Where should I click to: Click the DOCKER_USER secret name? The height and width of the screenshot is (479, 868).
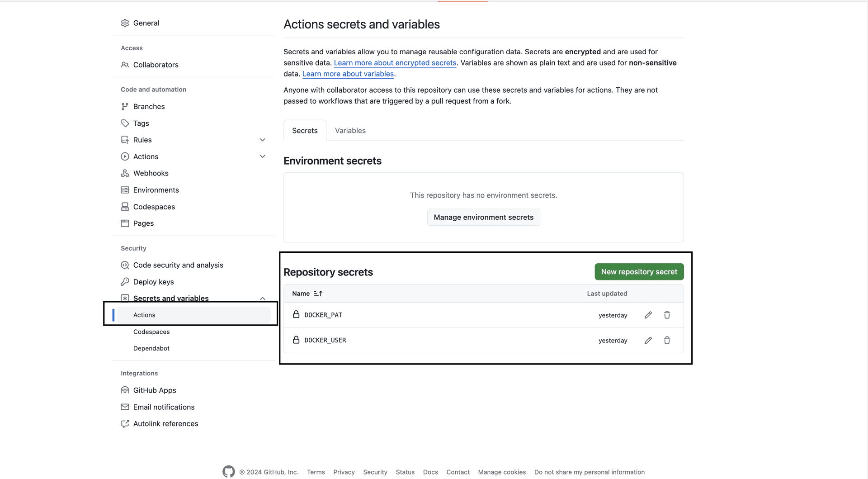(325, 340)
